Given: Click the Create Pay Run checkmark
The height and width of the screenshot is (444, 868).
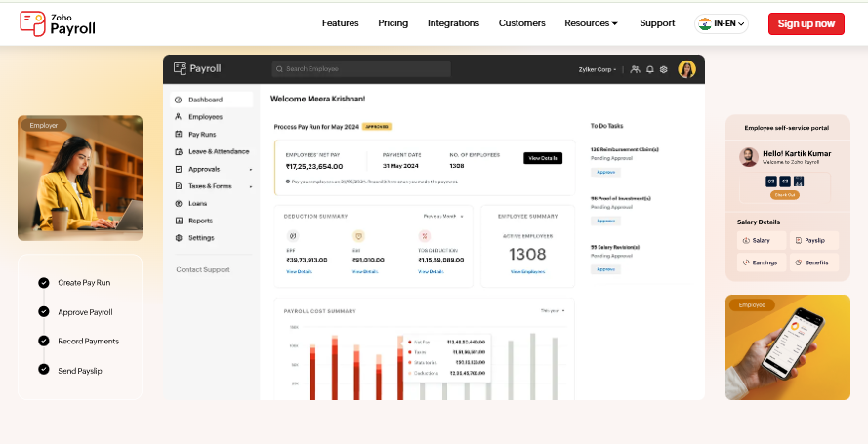Looking at the screenshot, I should tap(44, 283).
